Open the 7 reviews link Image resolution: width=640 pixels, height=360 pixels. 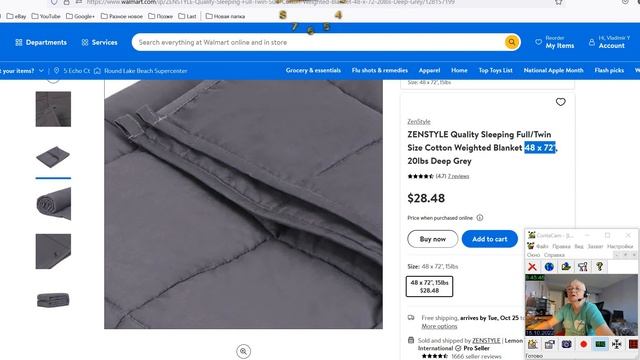pos(458,176)
